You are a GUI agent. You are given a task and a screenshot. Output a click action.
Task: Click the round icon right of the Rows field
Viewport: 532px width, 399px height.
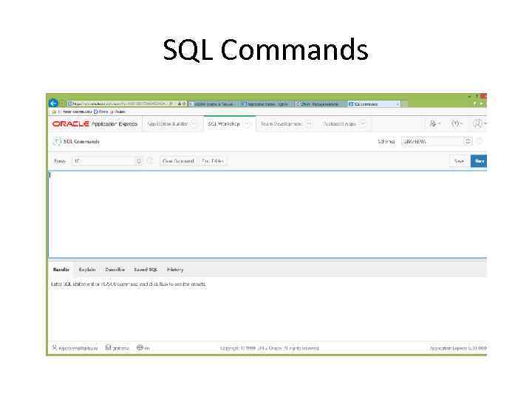[150, 161]
